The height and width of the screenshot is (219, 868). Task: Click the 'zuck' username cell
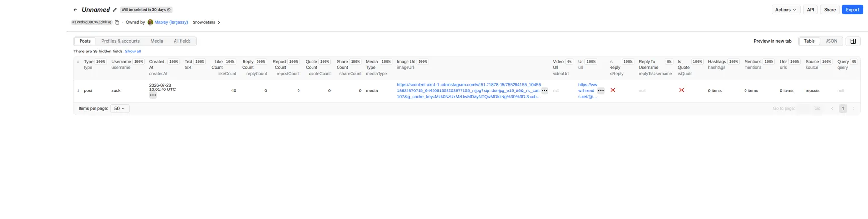pyautogui.click(x=116, y=91)
